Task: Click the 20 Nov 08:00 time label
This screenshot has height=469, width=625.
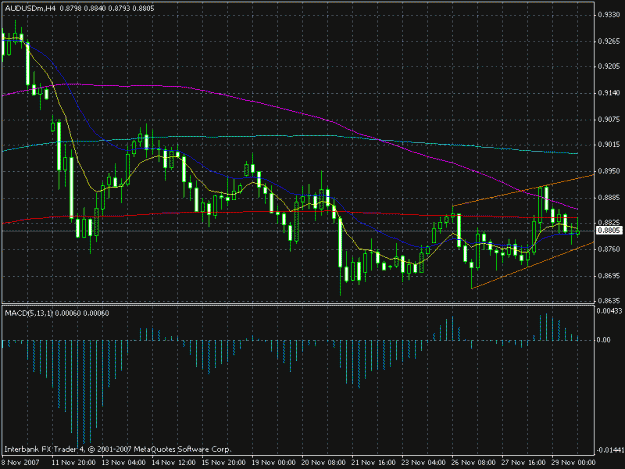Action: point(324,462)
